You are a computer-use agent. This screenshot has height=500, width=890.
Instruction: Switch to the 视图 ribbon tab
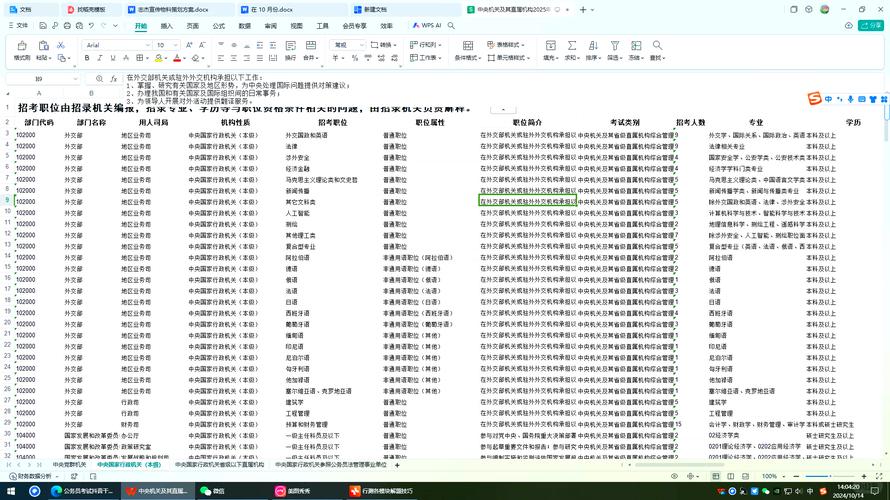pos(296,26)
